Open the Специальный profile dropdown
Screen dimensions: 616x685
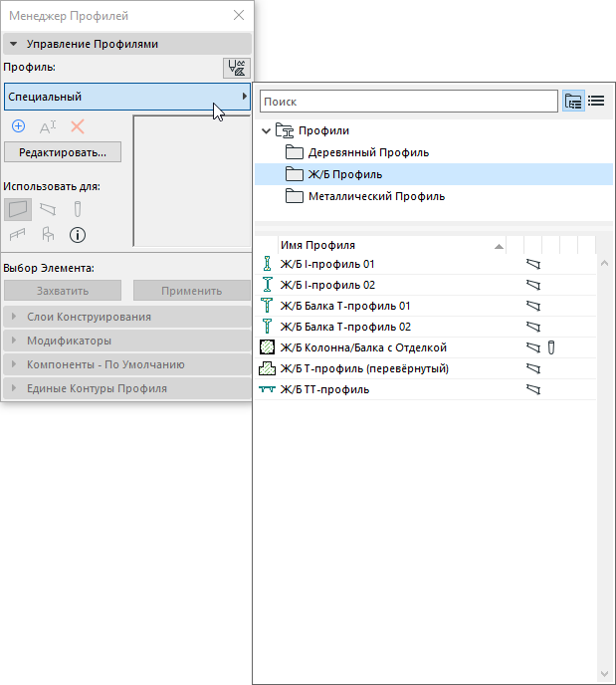tap(127, 97)
